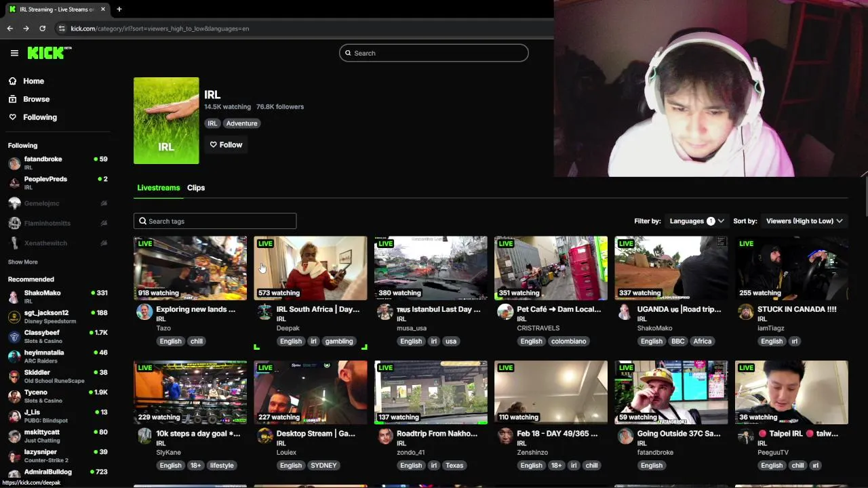This screenshot has width=868, height=488.
Task: Open AdmiralBulldog in Recommended list
Action: pyautogui.click(x=47, y=472)
